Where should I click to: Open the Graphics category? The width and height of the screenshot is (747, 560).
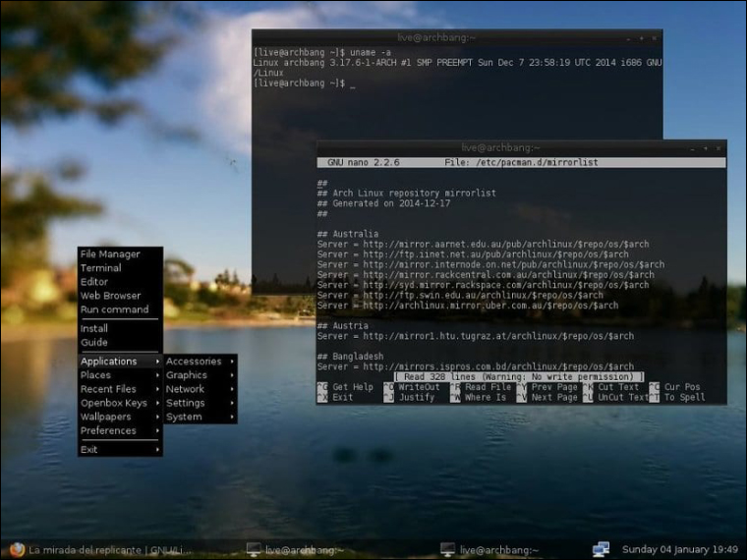click(x=201, y=375)
